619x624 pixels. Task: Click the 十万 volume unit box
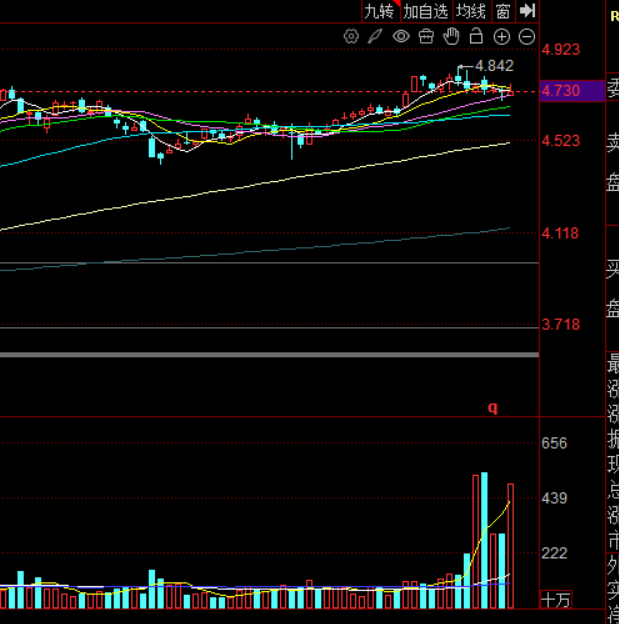click(556, 600)
